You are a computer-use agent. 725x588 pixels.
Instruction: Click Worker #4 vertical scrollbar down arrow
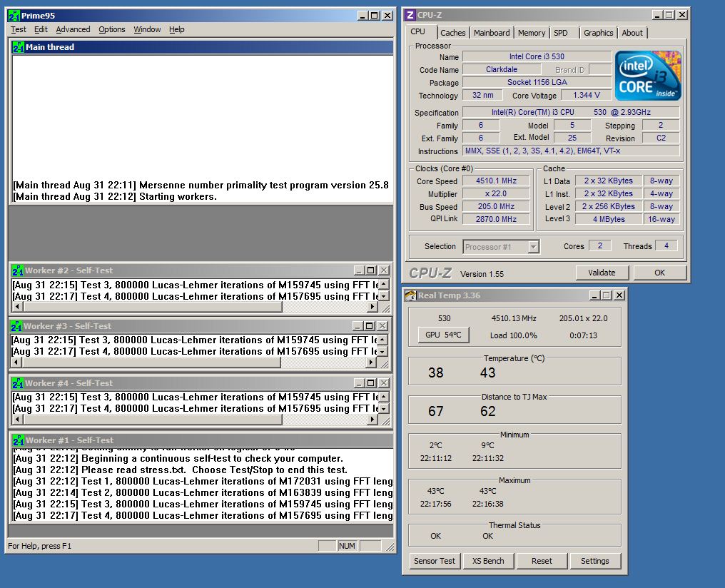click(x=384, y=409)
